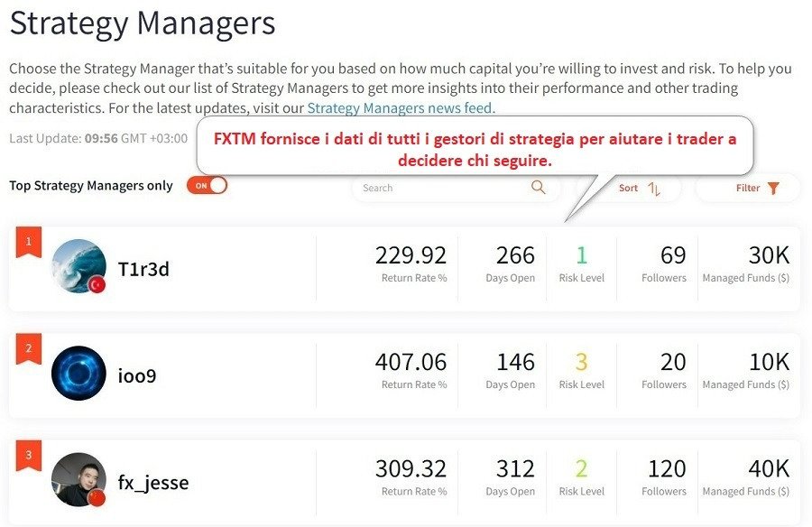Click inside the Search input field
Image resolution: width=812 pixels, height=527 pixels.
pyautogui.click(x=433, y=188)
